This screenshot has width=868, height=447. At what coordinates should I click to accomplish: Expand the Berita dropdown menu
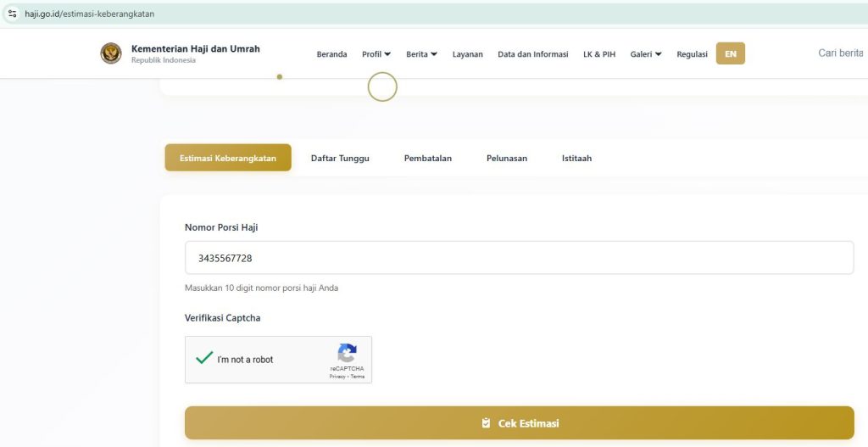click(421, 54)
